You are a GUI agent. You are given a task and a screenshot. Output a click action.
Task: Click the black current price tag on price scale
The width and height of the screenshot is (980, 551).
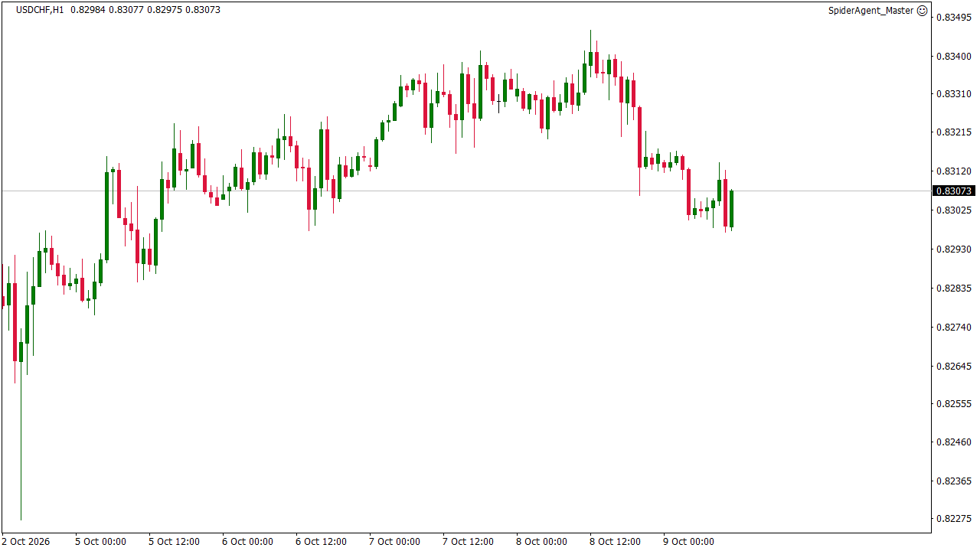click(953, 191)
